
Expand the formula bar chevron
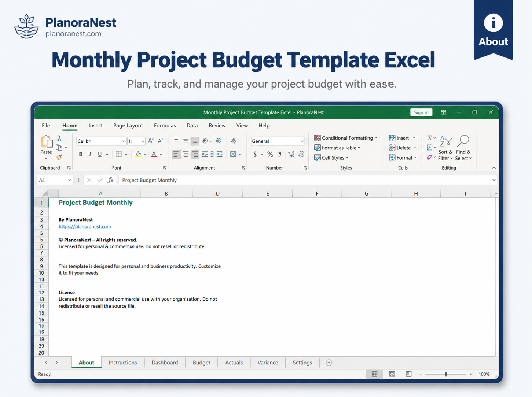pyautogui.click(x=494, y=180)
